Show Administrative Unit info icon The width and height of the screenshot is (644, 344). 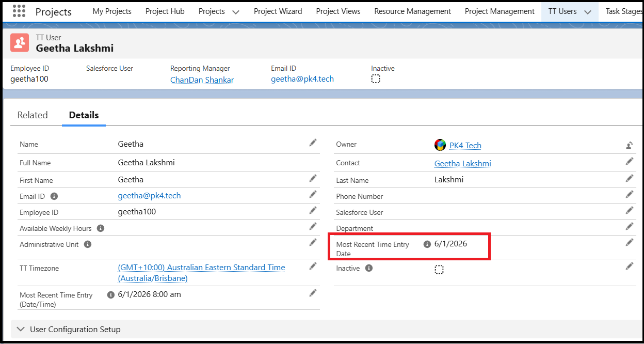pyautogui.click(x=88, y=244)
